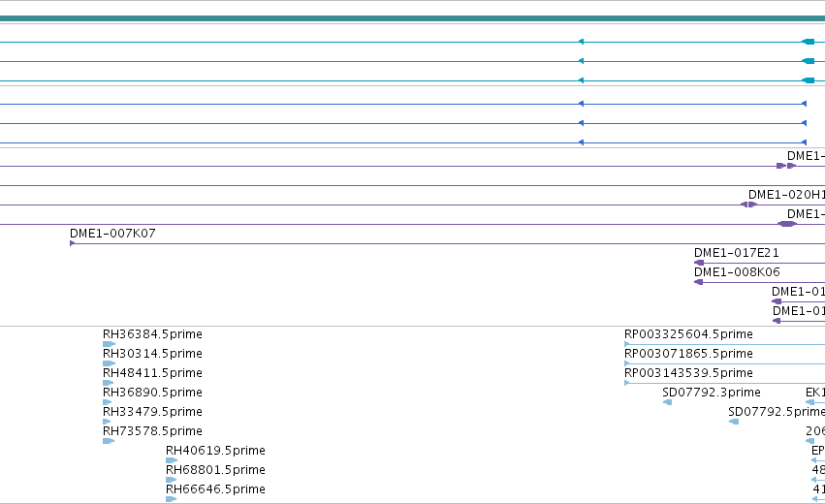Select the RH66646.5prime feature arrow glyph
The height and width of the screenshot is (504, 825).
pos(171,499)
